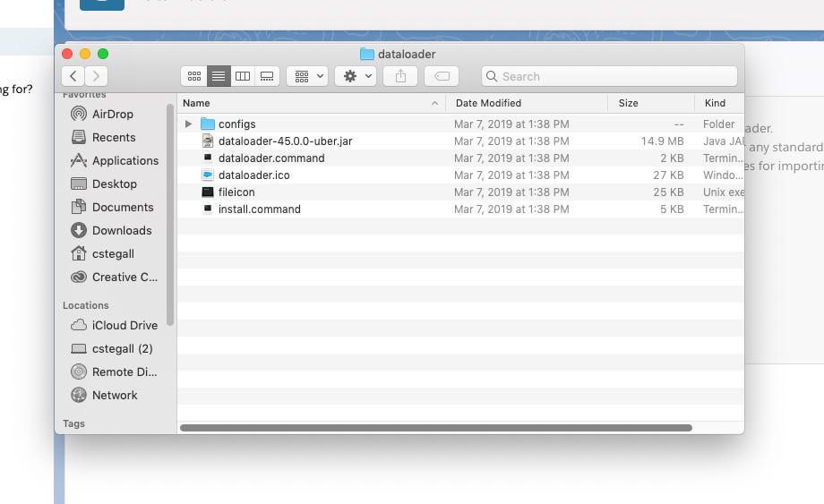Switch to column view
824x504 pixels.
(x=242, y=76)
